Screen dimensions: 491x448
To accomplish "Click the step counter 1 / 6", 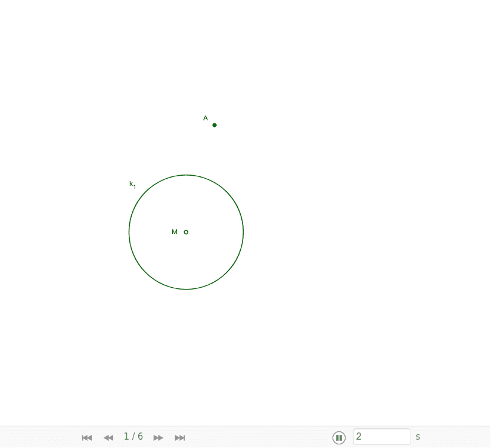I will tap(133, 437).
